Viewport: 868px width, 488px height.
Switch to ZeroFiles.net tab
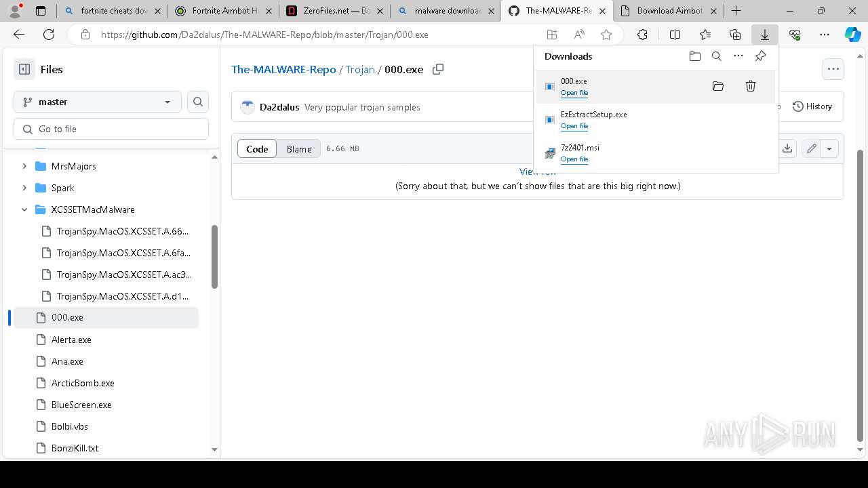click(335, 11)
